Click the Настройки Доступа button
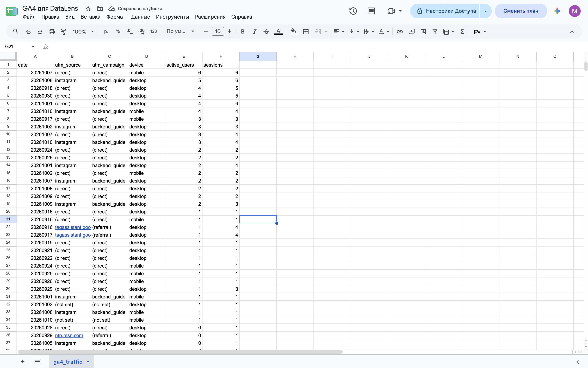This screenshot has height=368, width=588. 445,11
